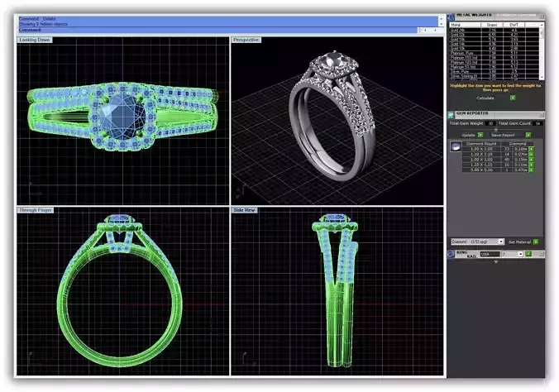Click the Total Gem Weight value field
The height and width of the screenshot is (392, 559).
click(491, 123)
